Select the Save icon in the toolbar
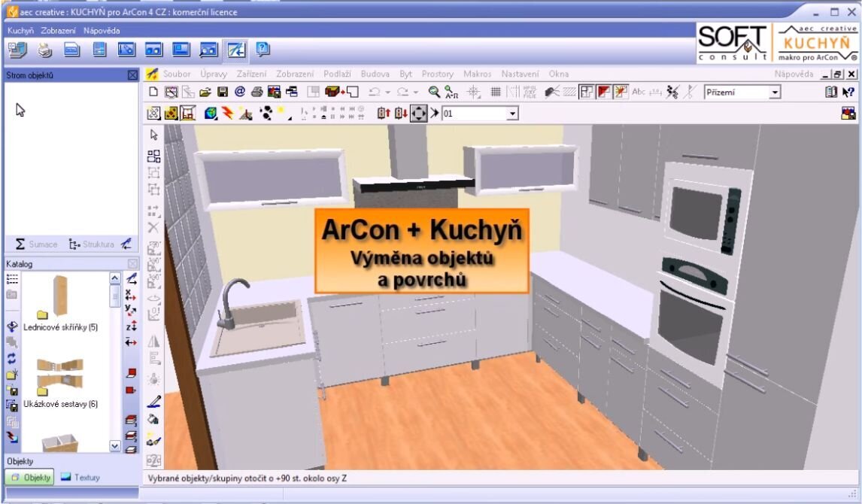 pos(223,92)
